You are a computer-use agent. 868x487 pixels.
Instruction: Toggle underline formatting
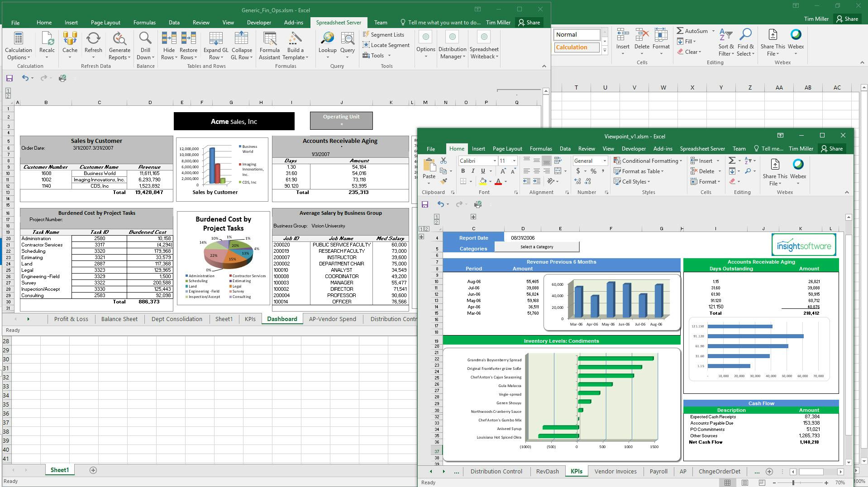pyautogui.click(x=482, y=171)
